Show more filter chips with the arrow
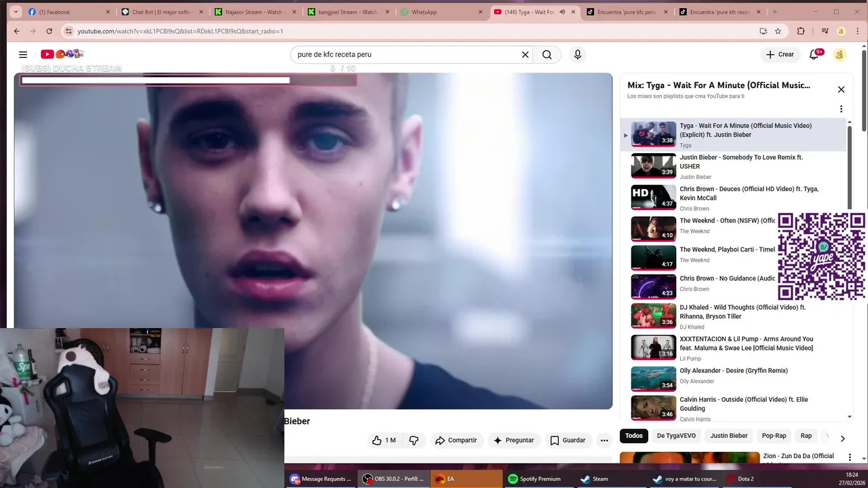The image size is (868, 488). [842, 439]
